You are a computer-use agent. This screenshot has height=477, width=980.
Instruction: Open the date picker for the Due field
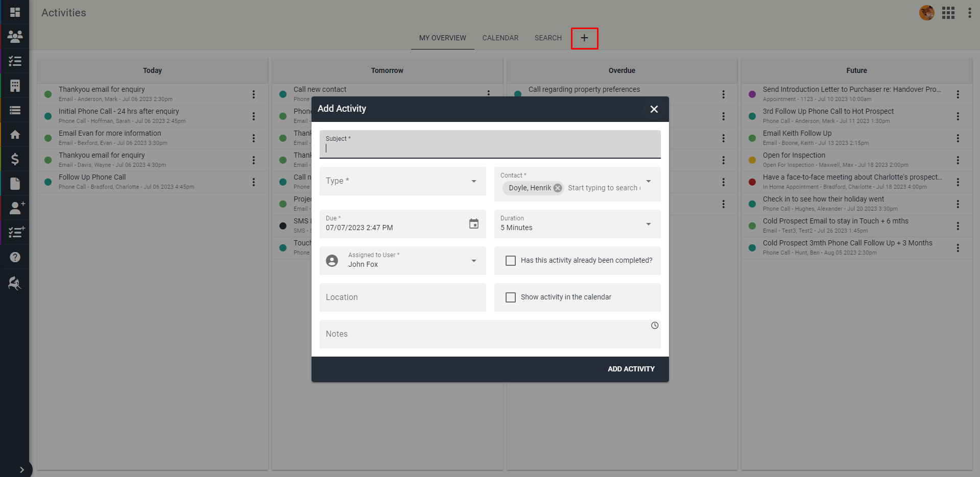(x=473, y=223)
